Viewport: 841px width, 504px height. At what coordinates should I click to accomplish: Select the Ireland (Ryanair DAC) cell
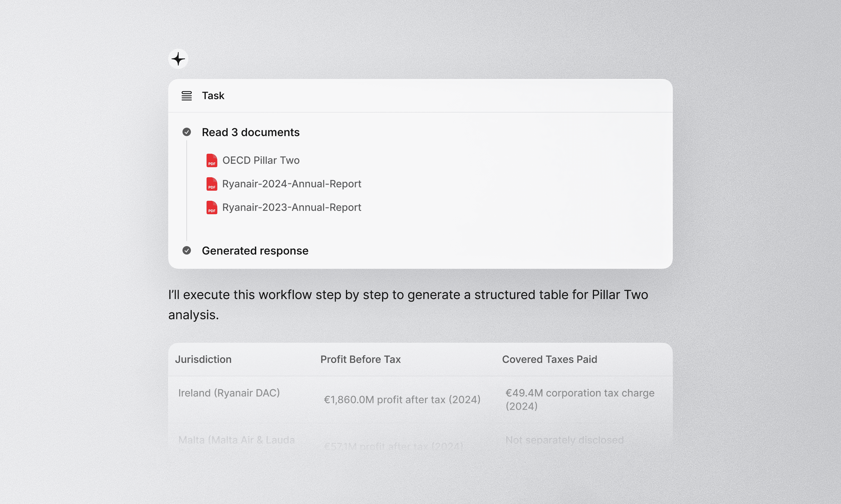pyautogui.click(x=229, y=393)
